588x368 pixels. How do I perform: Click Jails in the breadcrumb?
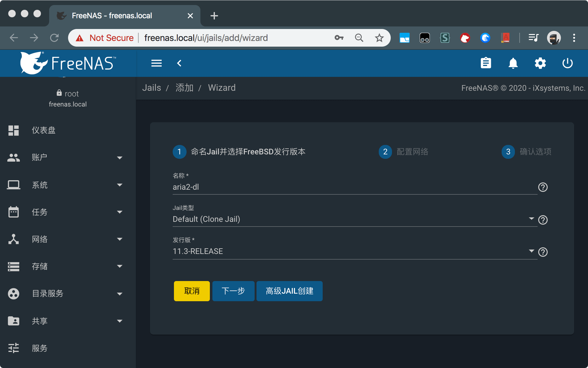152,88
